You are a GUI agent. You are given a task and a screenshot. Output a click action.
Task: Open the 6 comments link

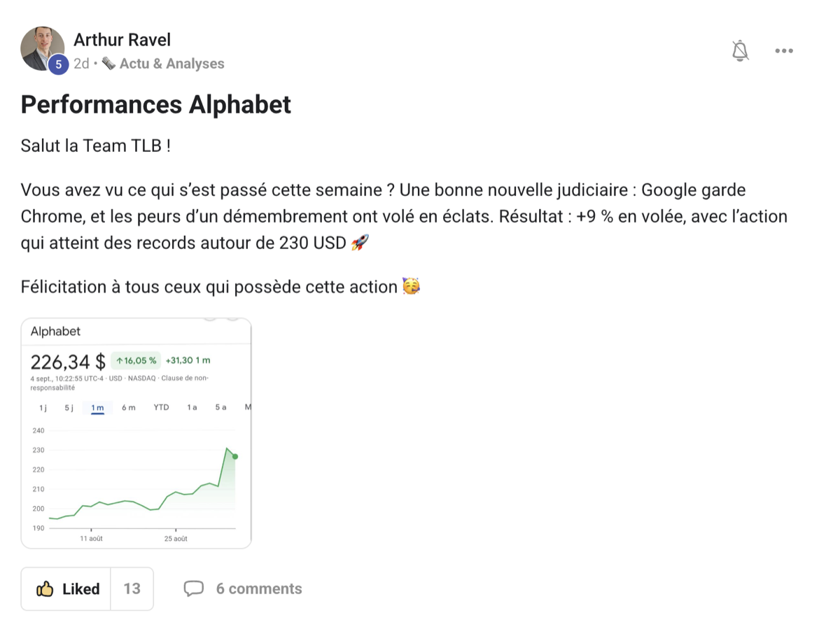pos(258,589)
